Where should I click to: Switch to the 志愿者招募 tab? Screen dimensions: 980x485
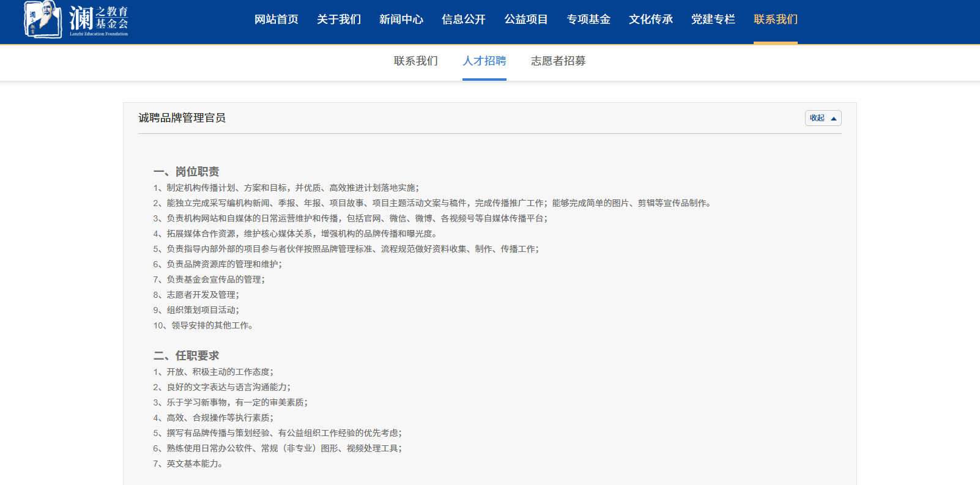[558, 61]
